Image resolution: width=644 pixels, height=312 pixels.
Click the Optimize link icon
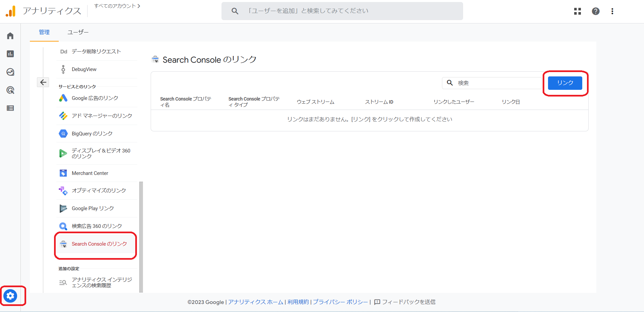[x=63, y=191]
